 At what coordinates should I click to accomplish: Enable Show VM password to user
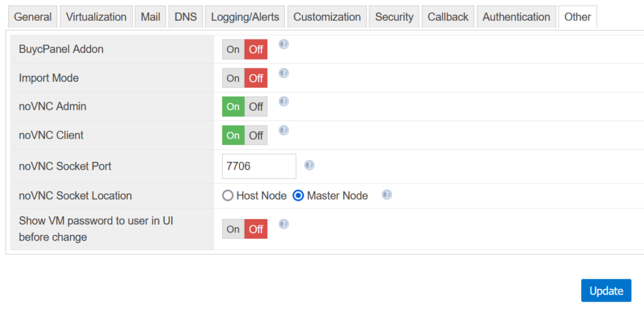(x=233, y=229)
